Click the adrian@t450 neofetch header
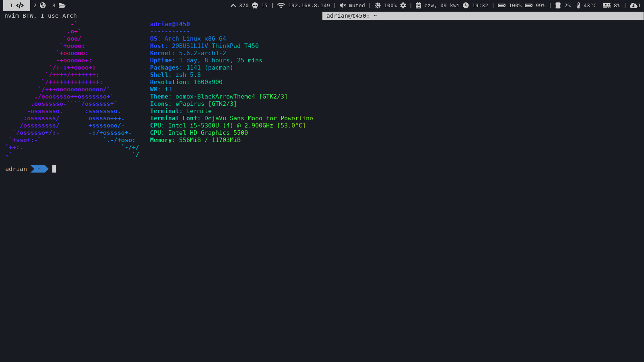644x362 pixels. click(170, 24)
